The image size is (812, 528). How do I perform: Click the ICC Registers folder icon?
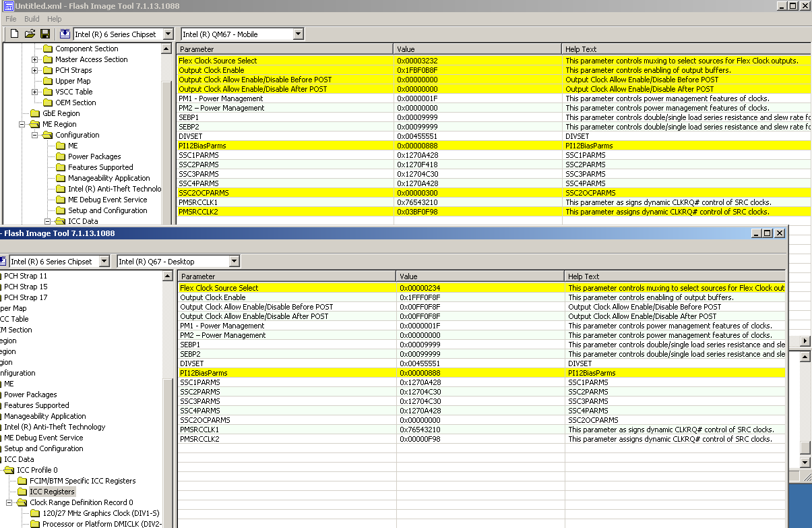(x=22, y=492)
